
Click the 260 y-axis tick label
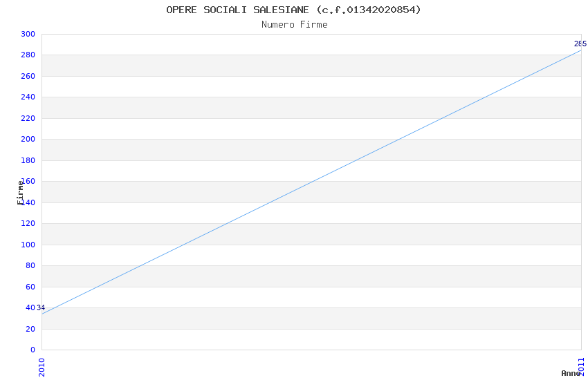click(x=28, y=76)
